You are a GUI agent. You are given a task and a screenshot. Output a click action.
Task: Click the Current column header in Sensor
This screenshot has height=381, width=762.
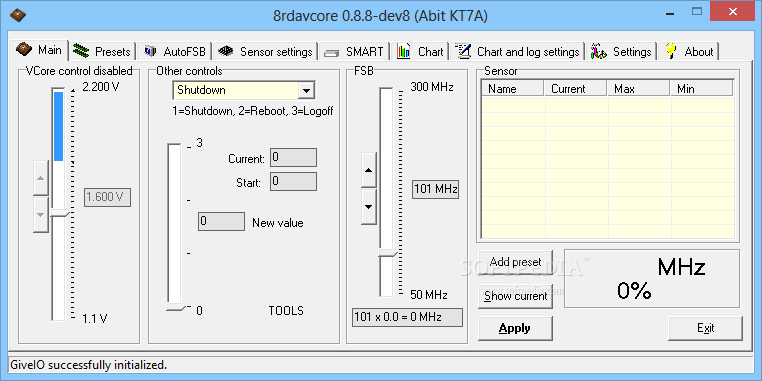click(576, 89)
